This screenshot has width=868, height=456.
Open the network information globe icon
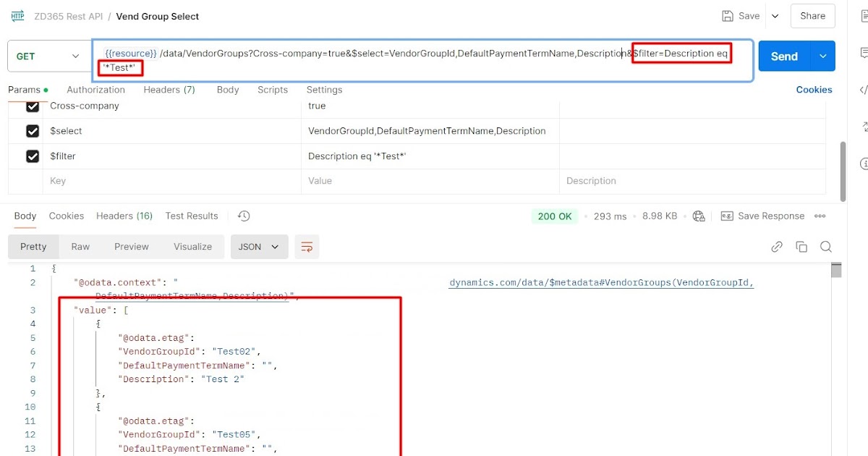[x=699, y=216]
